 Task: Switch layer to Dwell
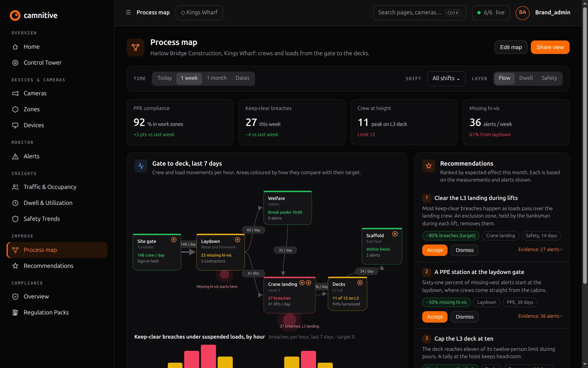526,78
